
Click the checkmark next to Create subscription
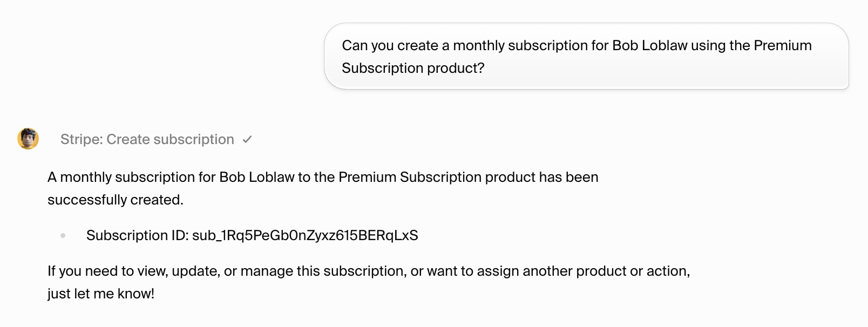point(248,139)
